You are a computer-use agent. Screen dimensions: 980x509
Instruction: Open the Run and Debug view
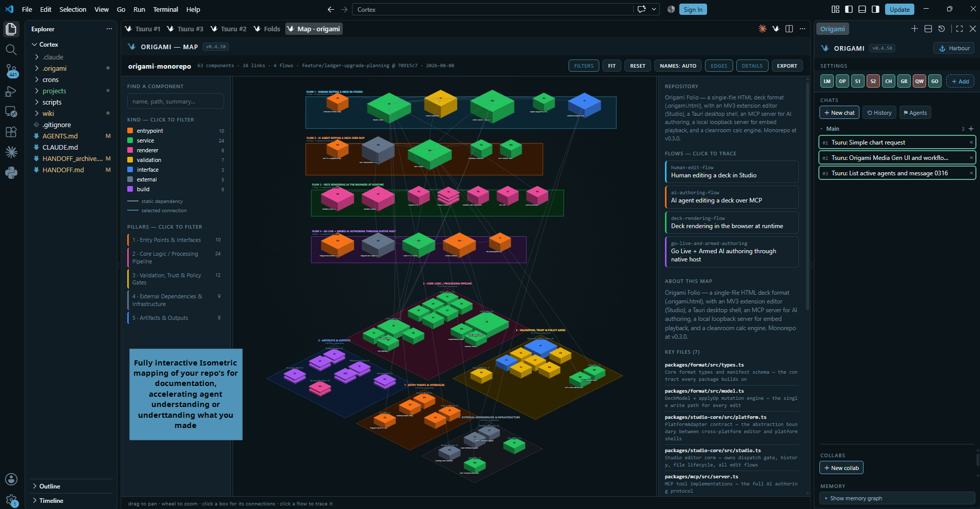click(11, 92)
